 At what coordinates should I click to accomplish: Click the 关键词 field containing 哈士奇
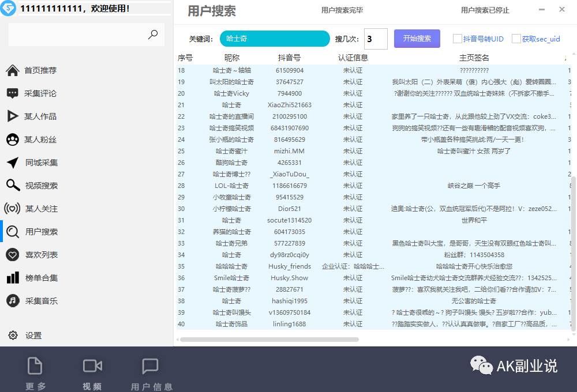click(x=275, y=39)
